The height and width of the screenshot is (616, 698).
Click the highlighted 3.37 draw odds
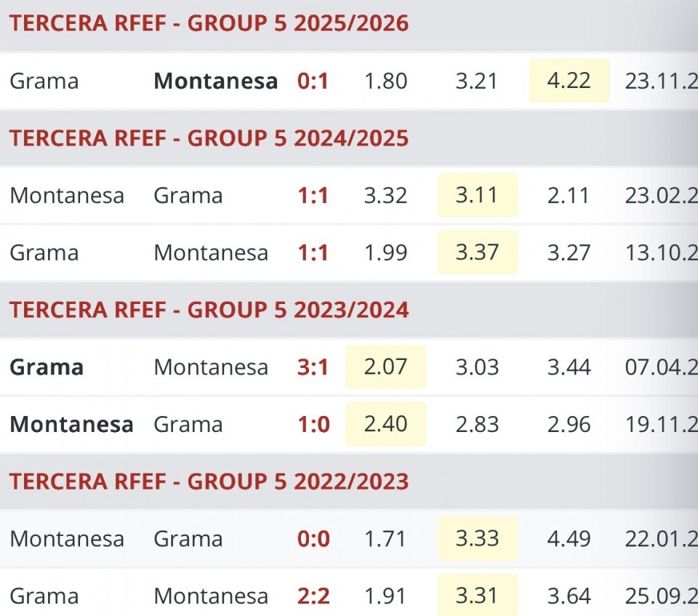point(477,252)
